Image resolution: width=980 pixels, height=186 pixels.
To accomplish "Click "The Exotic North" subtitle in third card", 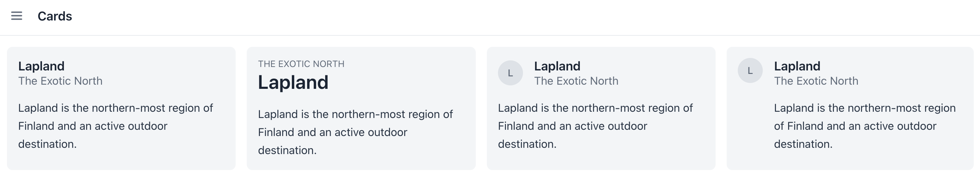I will (x=576, y=81).
